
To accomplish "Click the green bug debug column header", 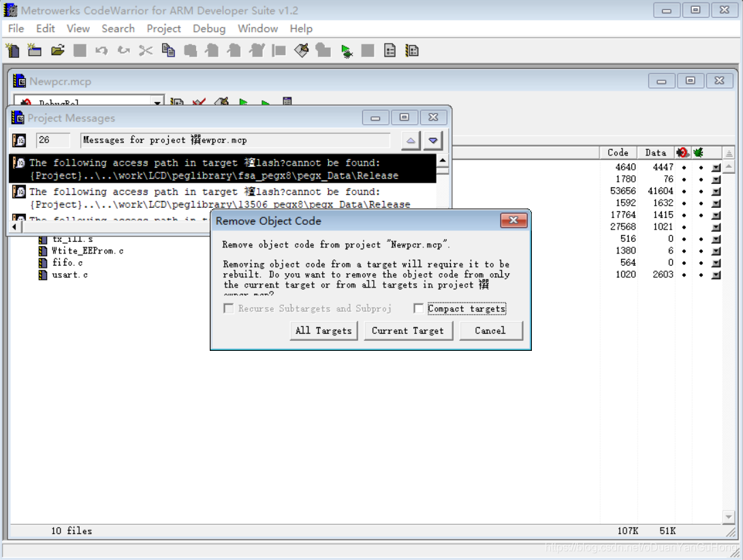I will 698,153.
